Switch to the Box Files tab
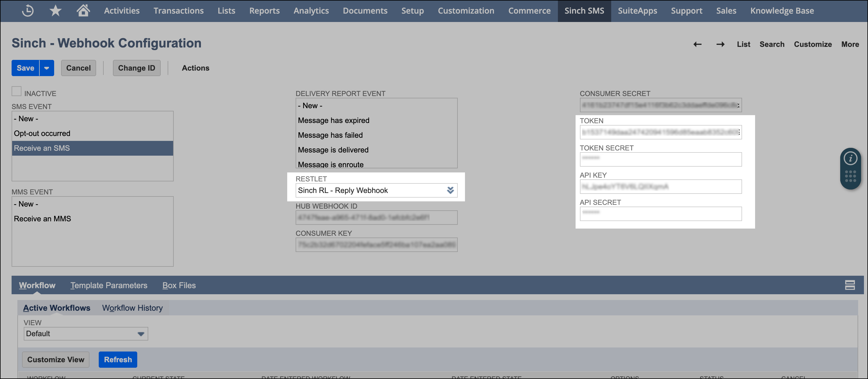Viewport: 868px width, 379px height. (x=179, y=285)
